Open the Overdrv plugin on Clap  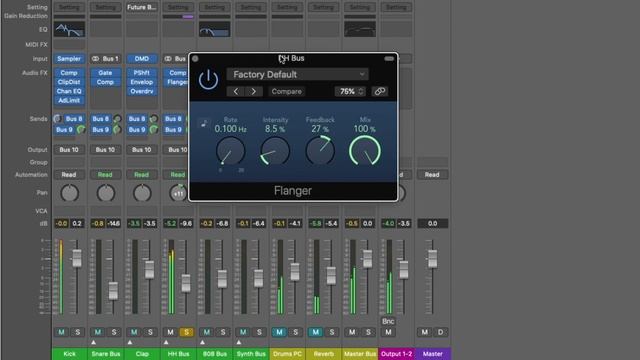142,91
